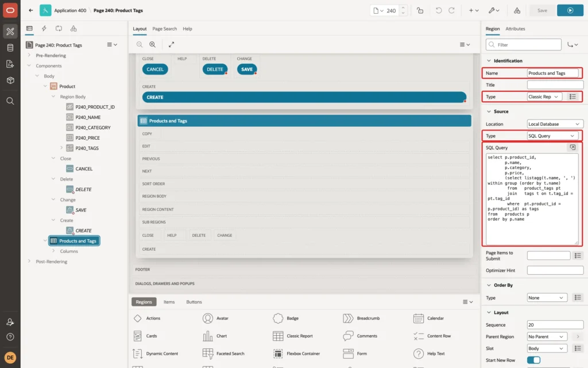This screenshot has height=368, width=588.
Task: Open the rendering tree options menu
Action: 112,45
